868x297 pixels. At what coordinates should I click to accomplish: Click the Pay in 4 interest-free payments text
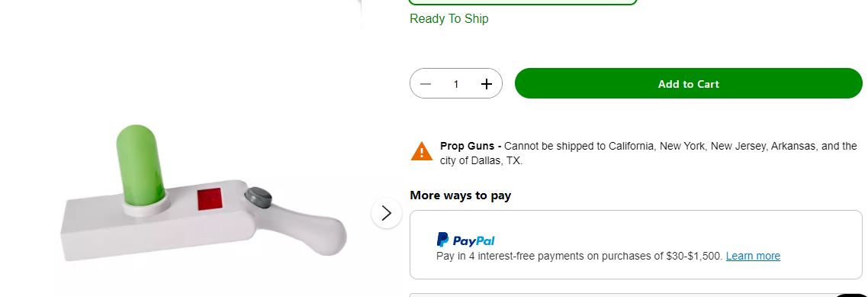pos(580,256)
